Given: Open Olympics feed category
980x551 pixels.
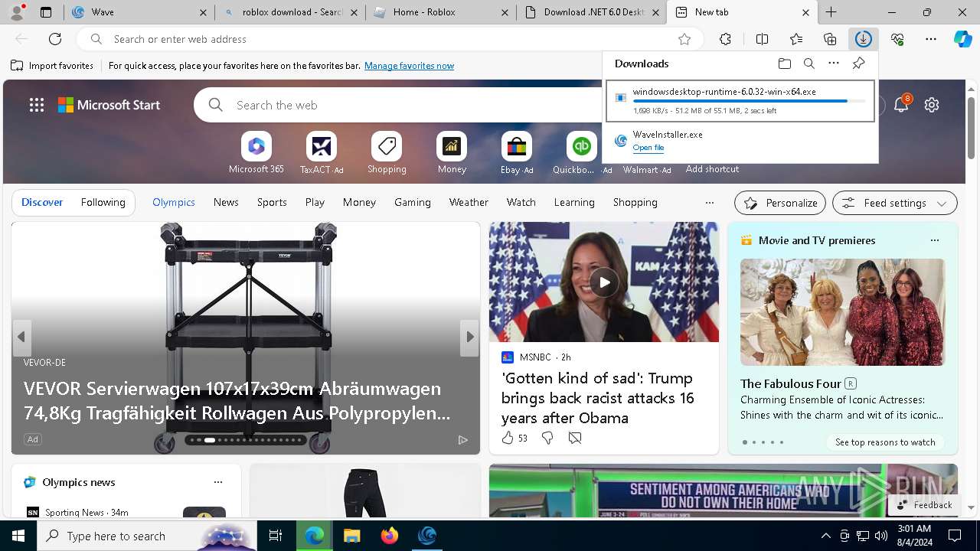Looking at the screenshot, I should (174, 202).
